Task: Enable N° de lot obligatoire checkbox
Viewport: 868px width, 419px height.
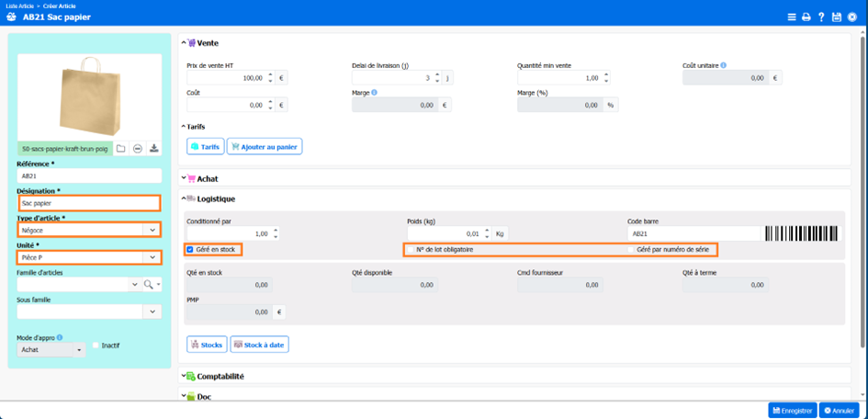Action: pos(411,250)
